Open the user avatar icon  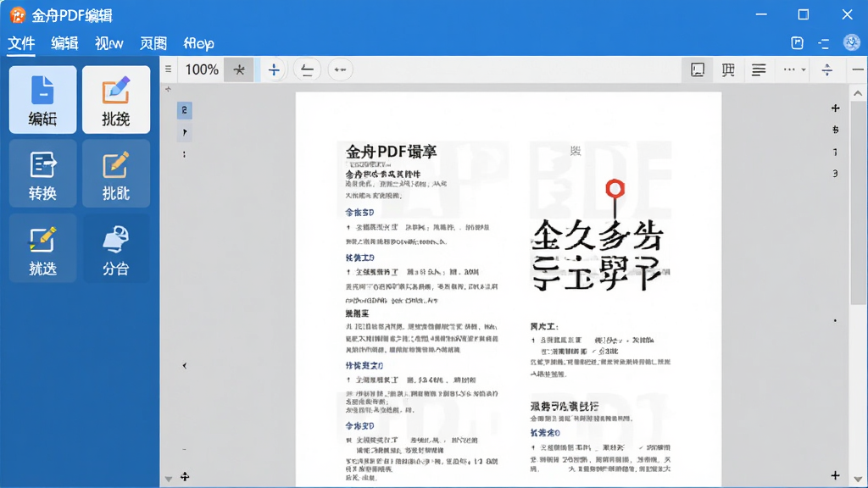[851, 42]
